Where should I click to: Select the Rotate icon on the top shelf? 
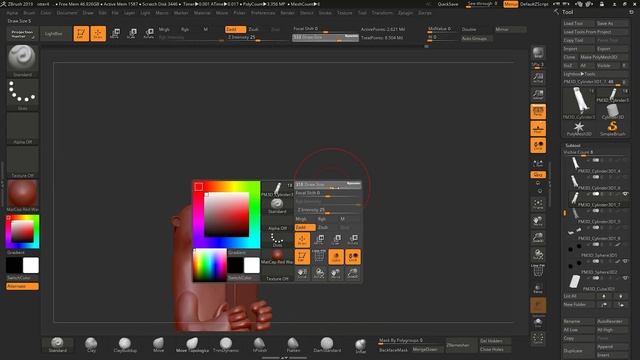tap(149, 33)
